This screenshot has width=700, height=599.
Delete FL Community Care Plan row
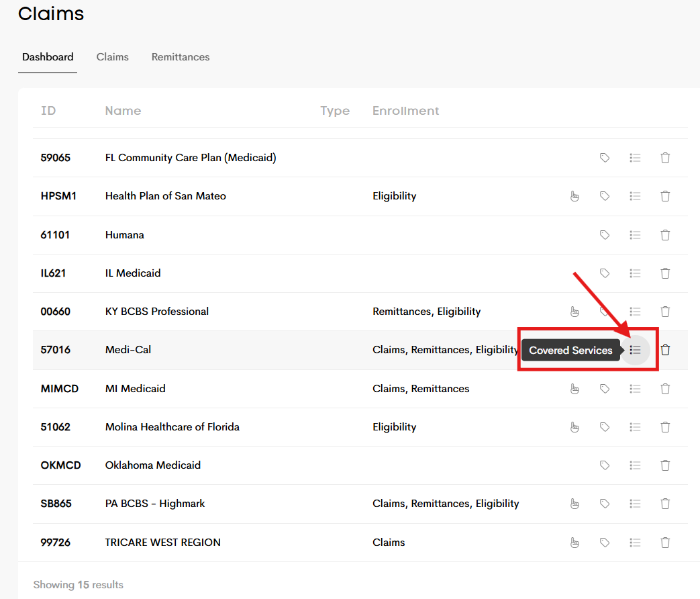(x=665, y=158)
